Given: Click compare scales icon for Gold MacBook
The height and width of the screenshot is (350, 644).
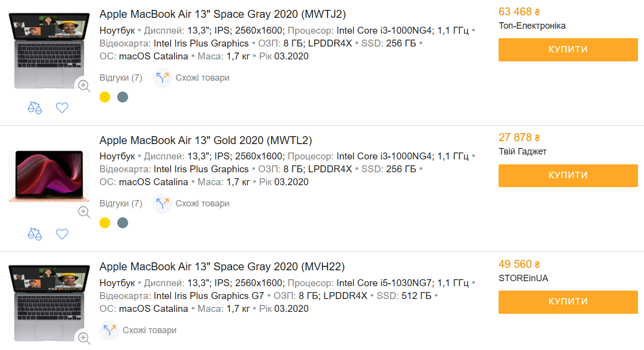Looking at the screenshot, I should coord(35,234).
